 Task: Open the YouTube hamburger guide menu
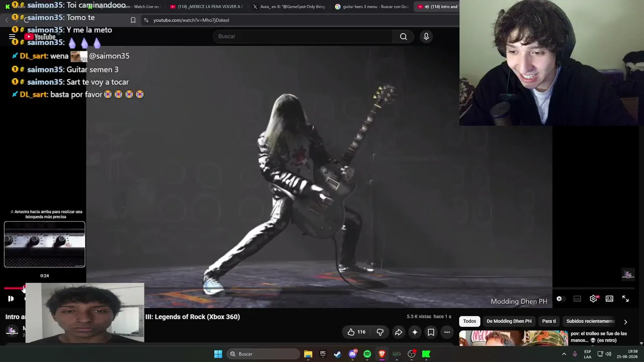[12, 37]
